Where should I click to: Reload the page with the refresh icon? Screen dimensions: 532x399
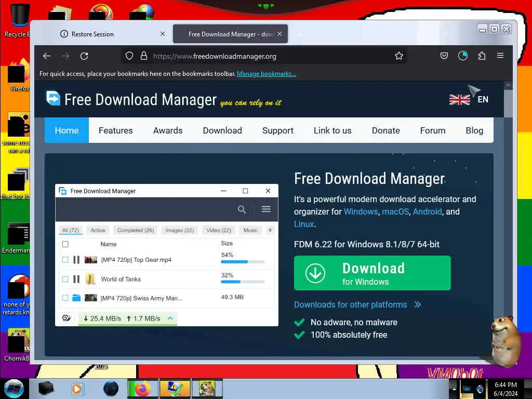(84, 56)
